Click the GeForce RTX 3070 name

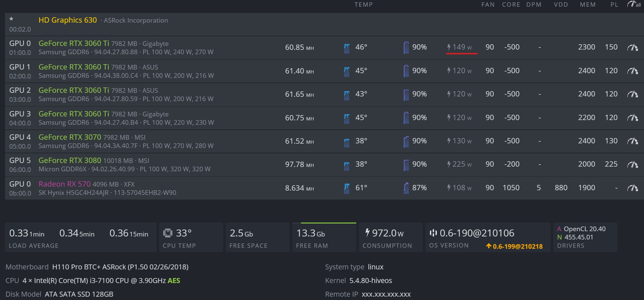(x=70, y=137)
